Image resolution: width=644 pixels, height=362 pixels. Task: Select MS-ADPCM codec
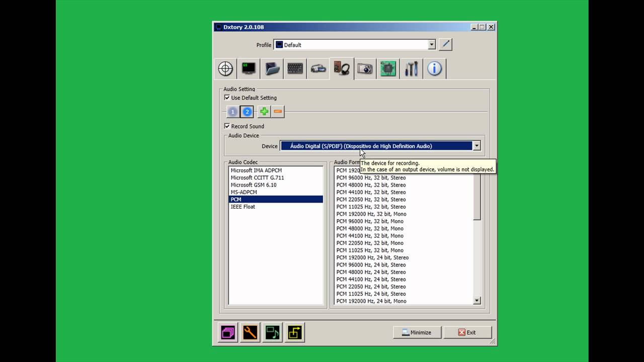click(276, 192)
